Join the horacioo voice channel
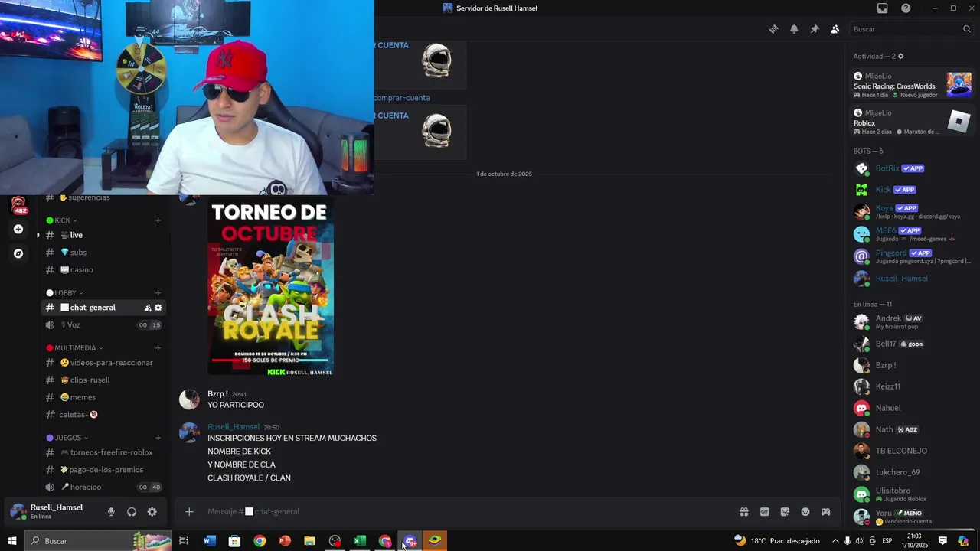The image size is (980, 551). pos(103,487)
